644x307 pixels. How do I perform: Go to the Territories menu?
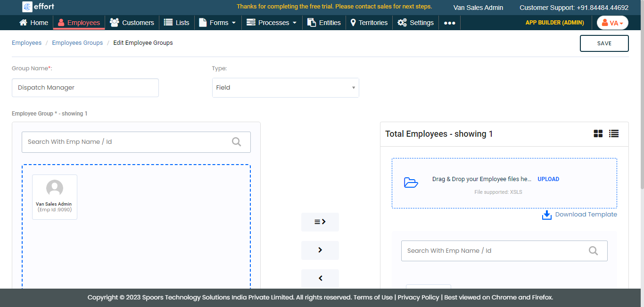(x=369, y=23)
